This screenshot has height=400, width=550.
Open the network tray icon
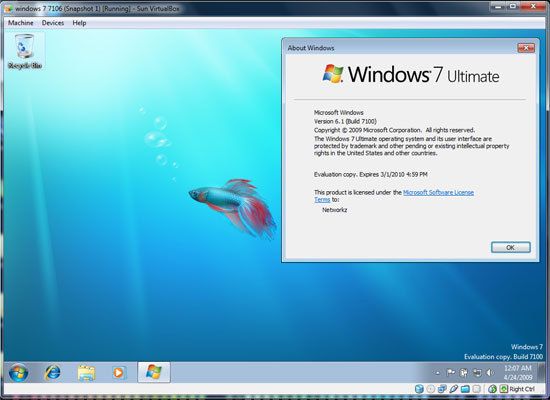pos(477,373)
